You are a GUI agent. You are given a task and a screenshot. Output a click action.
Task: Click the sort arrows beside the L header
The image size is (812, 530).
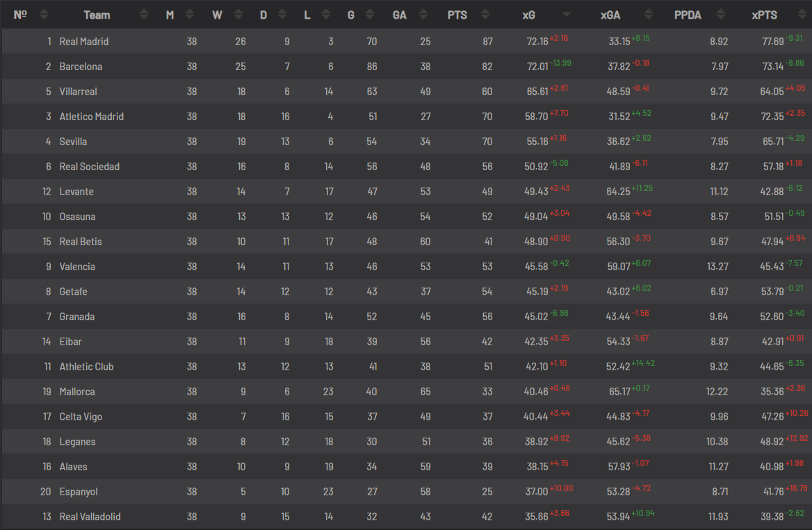point(326,15)
